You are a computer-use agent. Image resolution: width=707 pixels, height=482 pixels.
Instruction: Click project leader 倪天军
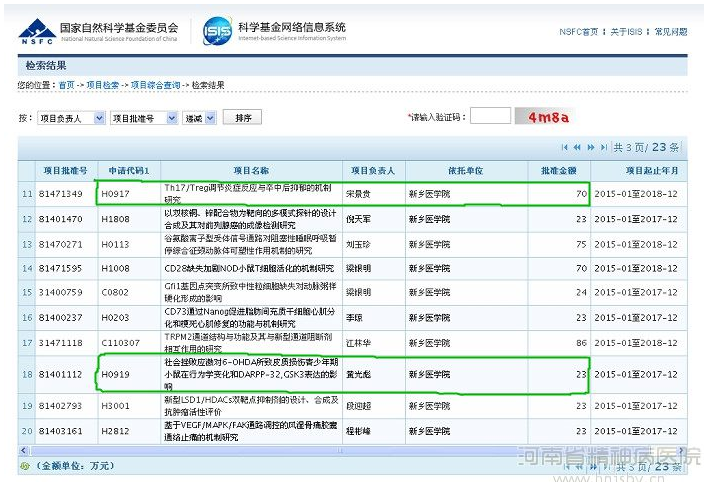click(x=358, y=219)
